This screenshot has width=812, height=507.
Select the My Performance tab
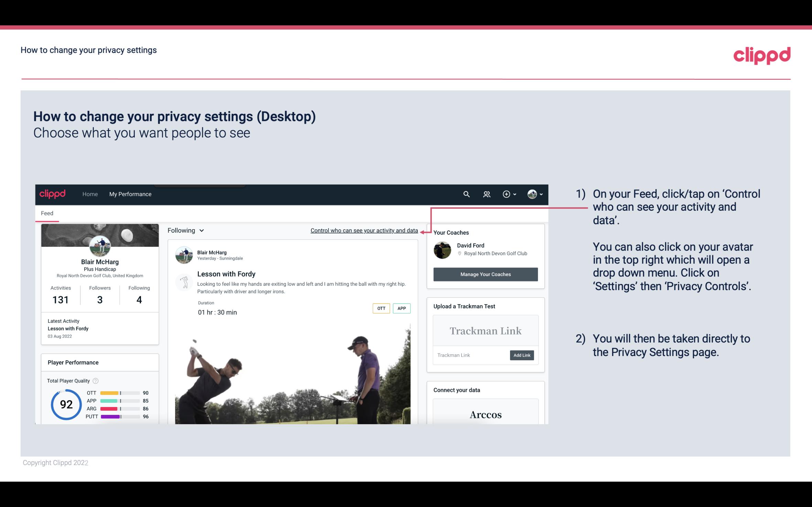[x=130, y=194]
